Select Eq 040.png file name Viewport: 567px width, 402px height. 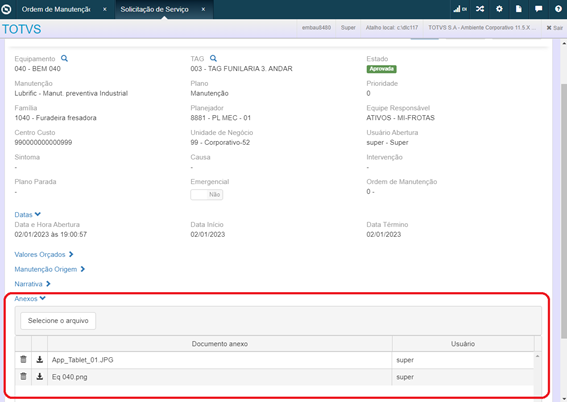tap(69, 377)
